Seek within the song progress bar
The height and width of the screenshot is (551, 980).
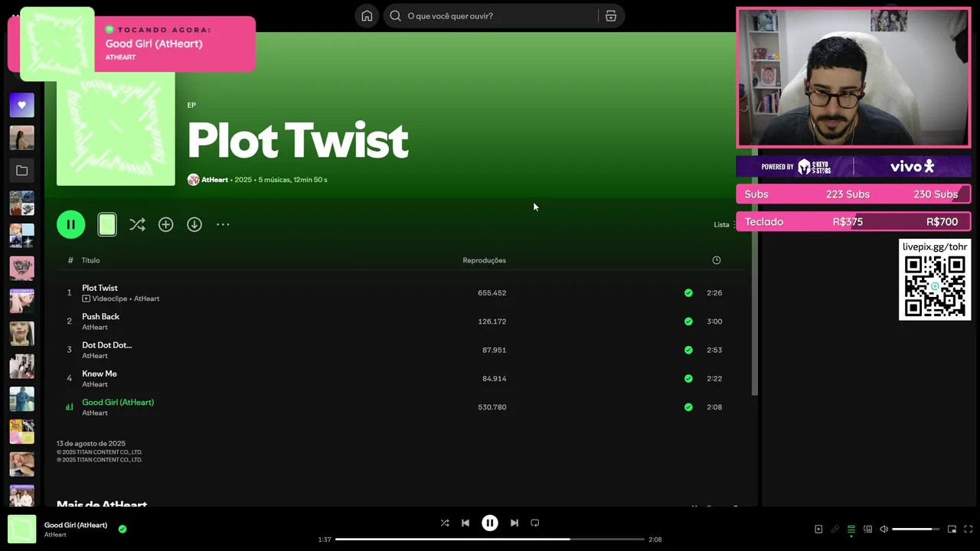click(x=490, y=540)
